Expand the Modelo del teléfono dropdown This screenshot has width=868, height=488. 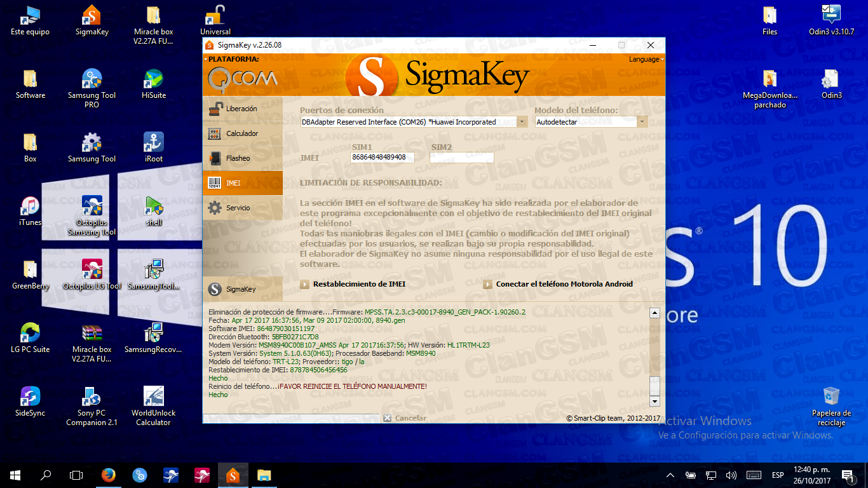pyautogui.click(x=642, y=121)
